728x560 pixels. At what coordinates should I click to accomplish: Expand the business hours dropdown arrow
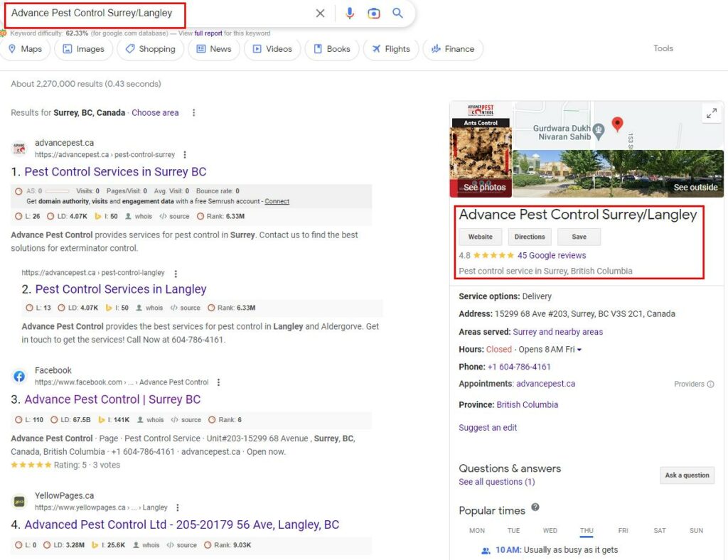coord(579,350)
